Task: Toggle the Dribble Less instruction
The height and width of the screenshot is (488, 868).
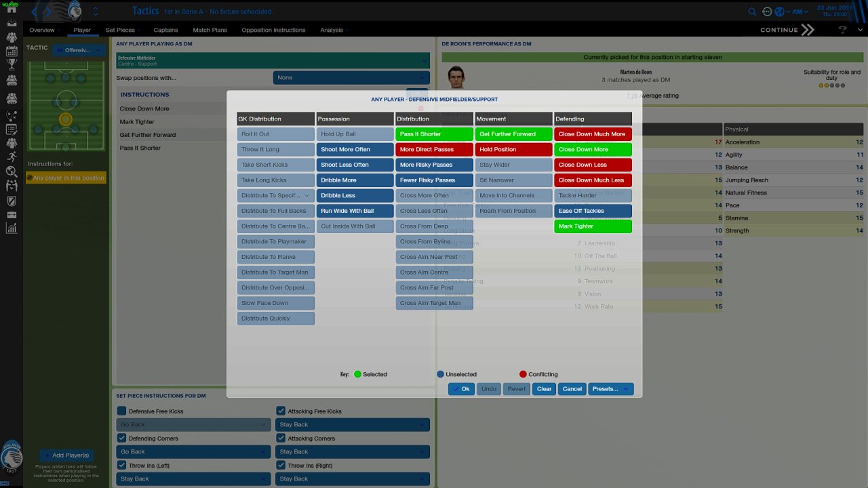Action: coord(355,195)
